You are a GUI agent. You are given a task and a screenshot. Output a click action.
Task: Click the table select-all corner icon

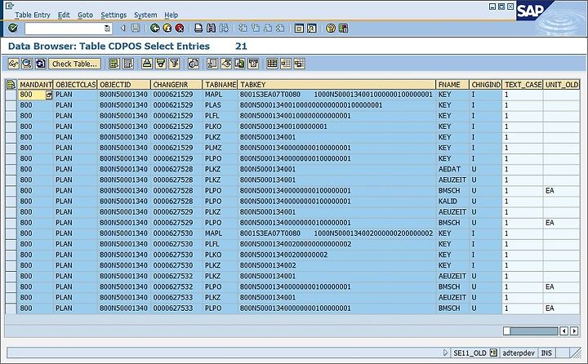point(11,85)
